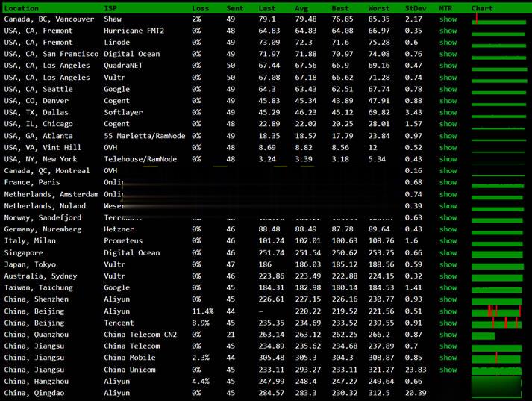Click the 'StDev' column header
The height and width of the screenshot is (401, 532).
coord(416,8)
